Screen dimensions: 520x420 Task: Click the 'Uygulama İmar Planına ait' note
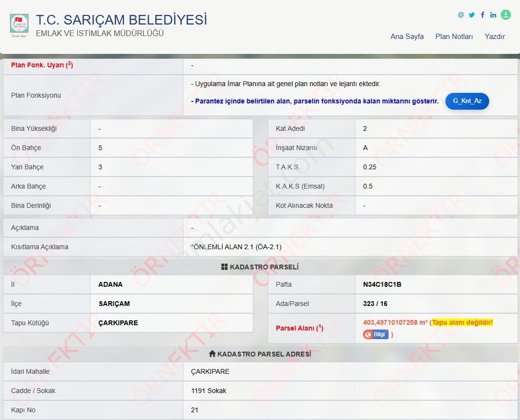[x=286, y=84]
